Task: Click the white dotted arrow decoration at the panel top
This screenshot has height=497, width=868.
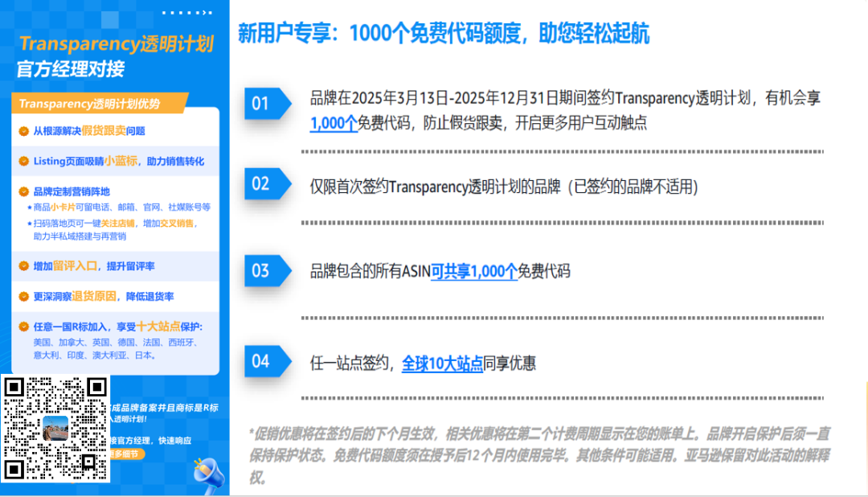Action: click(187, 12)
